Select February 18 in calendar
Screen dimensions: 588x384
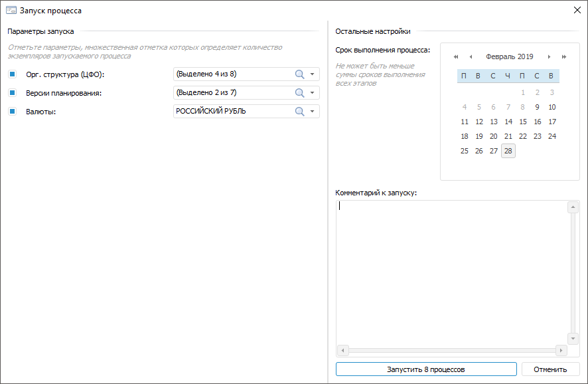(x=465, y=137)
